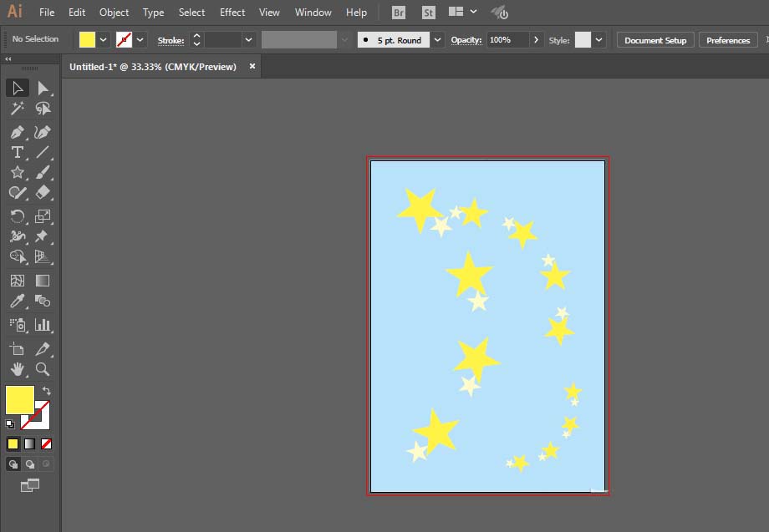Select the Blend tool
The image size is (769, 532).
click(x=43, y=301)
